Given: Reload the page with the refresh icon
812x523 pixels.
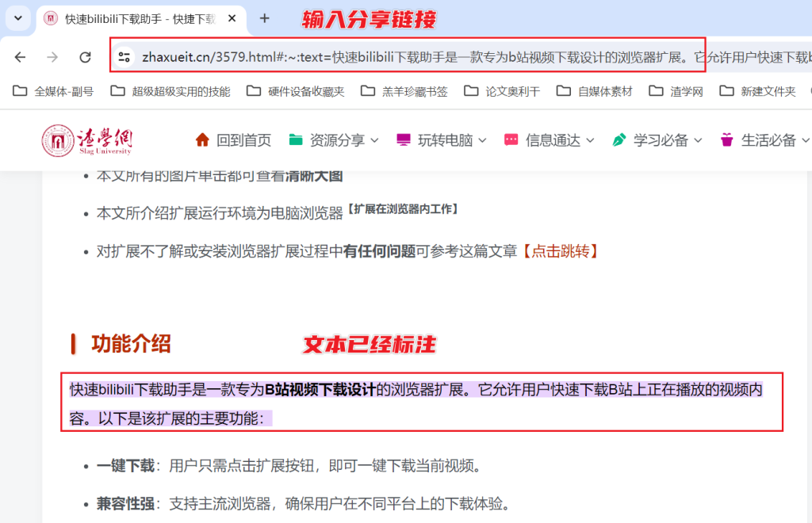Looking at the screenshot, I should click(86, 57).
